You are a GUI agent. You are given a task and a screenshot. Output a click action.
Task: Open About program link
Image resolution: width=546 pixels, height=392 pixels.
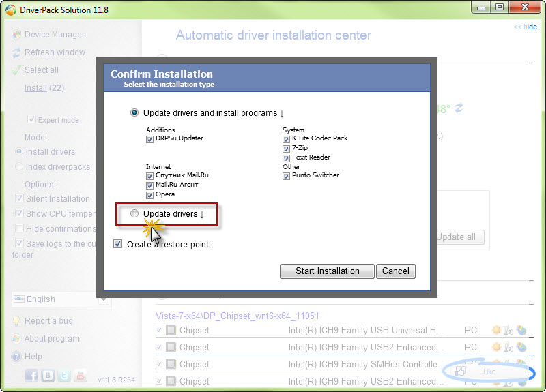click(52, 338)
